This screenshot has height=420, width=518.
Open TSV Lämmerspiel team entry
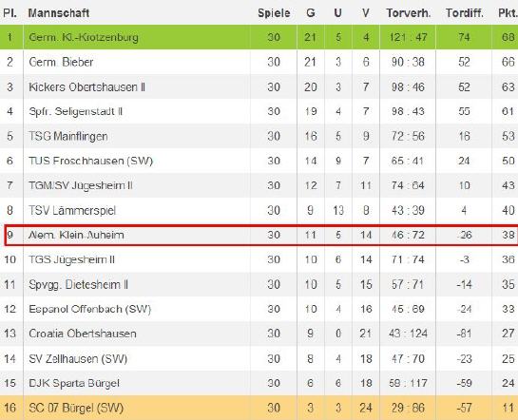coord(72,210)
